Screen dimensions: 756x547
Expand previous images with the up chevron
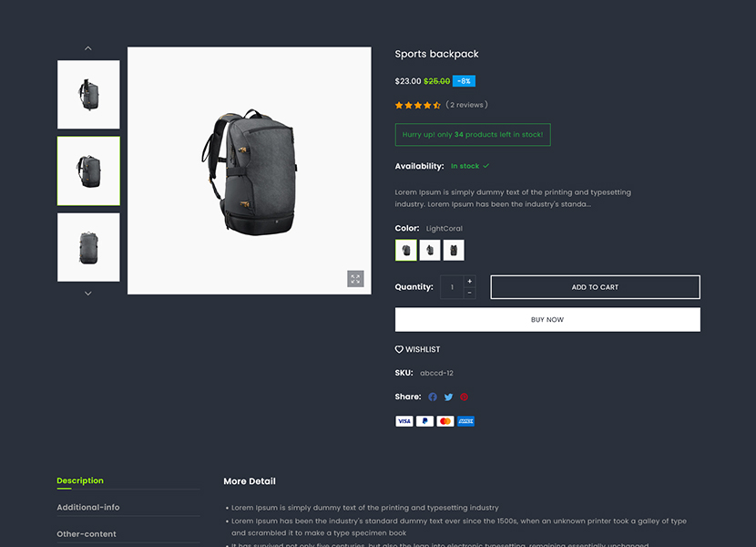click(87, 47)
